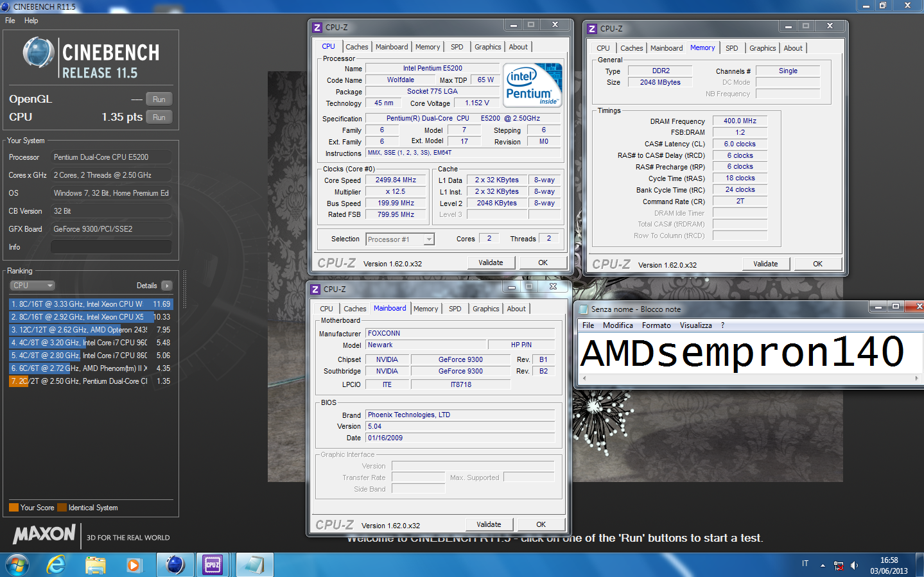Click the Cinebench globe logo
This screenshot has width=924, height=577.
(x=39, y=53)
